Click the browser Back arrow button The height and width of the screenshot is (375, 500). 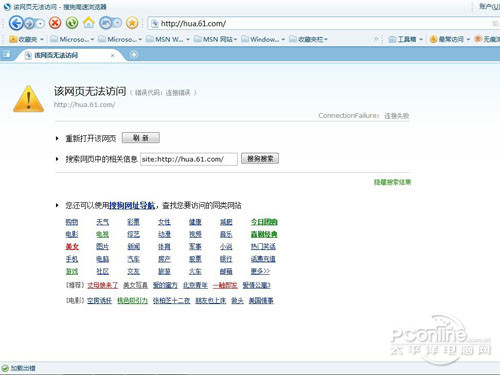[x=16, y=23]
